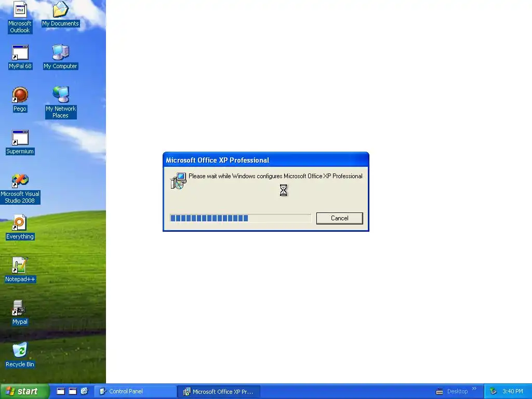Click the 'Please wait while Windows configures' message
Image resolution: width=532 pixels, height=399 pixels.
pyautogui.click(x=275, y=176)
